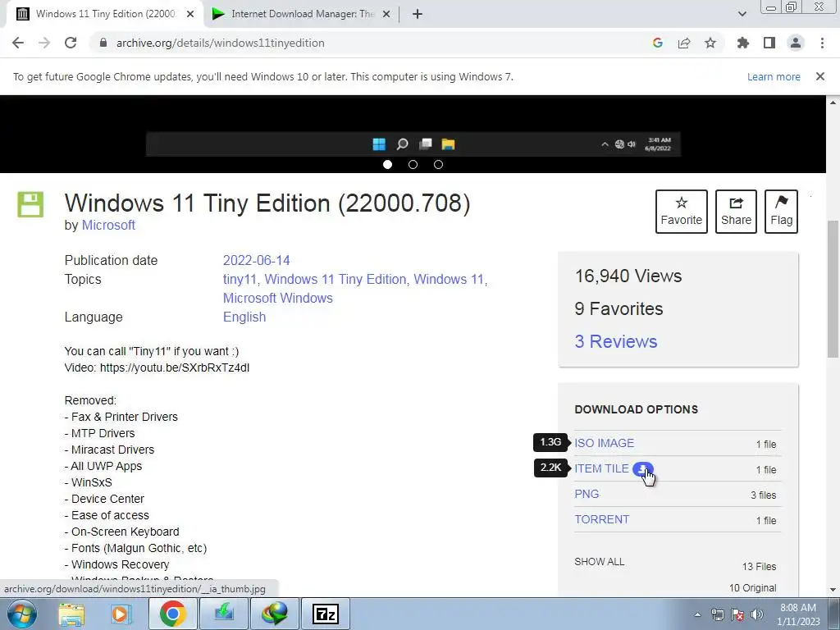Click the scrollbar down arrow
The height and width of the screenshot is (630, 840).
pos(833,590)
